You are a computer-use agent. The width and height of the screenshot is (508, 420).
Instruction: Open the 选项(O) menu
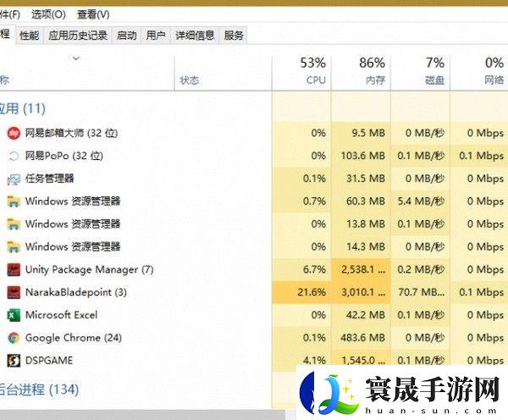point(48,14)
